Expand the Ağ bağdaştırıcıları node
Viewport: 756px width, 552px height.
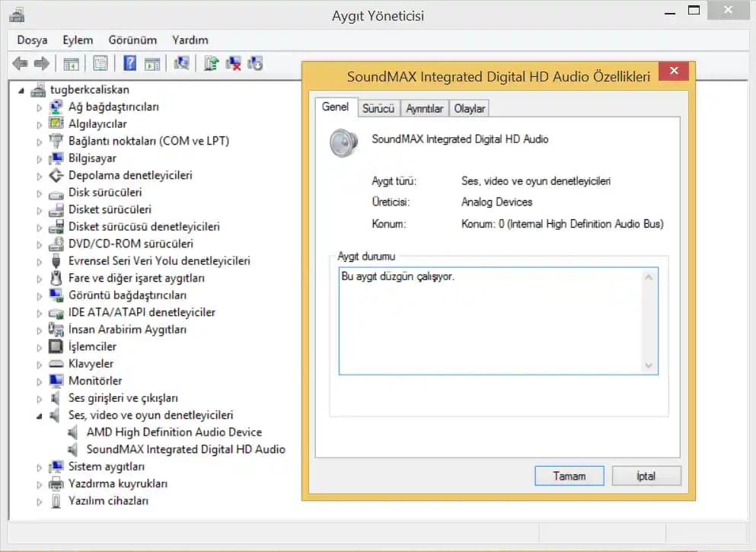coord(40,107)
